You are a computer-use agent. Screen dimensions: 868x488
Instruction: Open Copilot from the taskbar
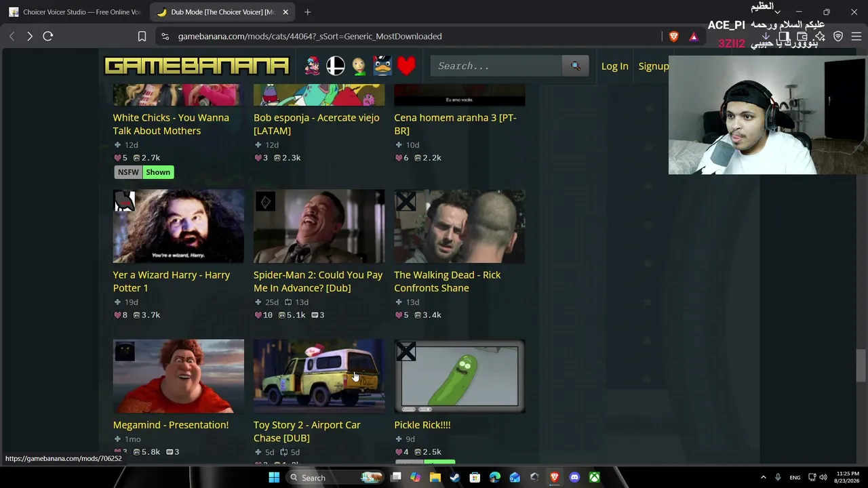[x=415, y=477]
